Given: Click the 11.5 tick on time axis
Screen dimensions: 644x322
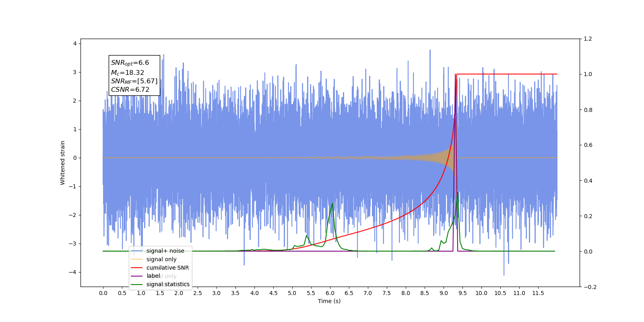Looking at the screenshot, I should (538, 293).
